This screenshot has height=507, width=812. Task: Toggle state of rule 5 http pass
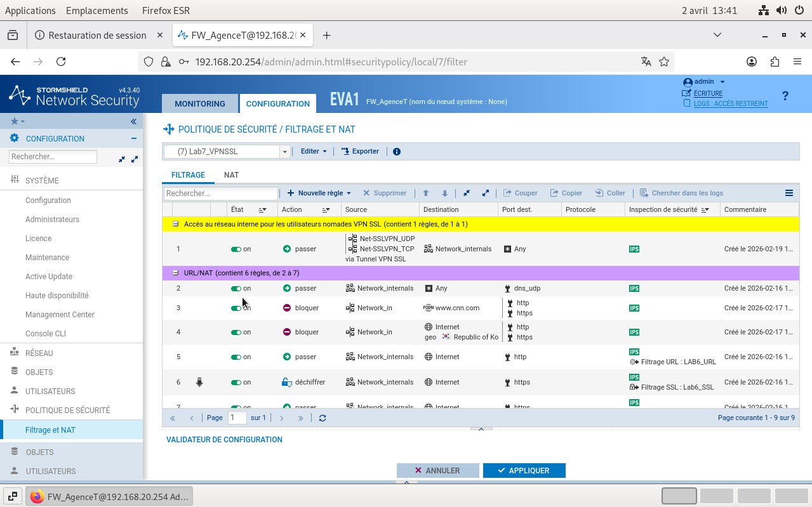(236, 357)
